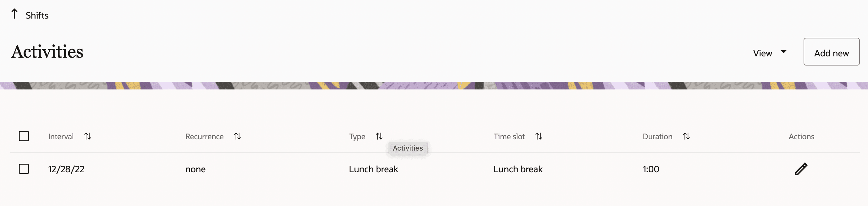Sort rows with the Recurrence sort icon
The image size is (868, 206).
(238, 136)
